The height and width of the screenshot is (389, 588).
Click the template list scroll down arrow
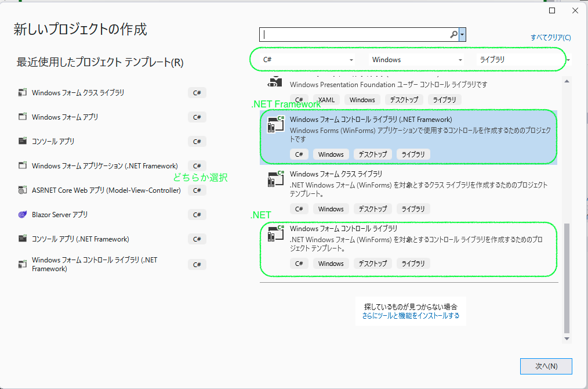(567, 338)
